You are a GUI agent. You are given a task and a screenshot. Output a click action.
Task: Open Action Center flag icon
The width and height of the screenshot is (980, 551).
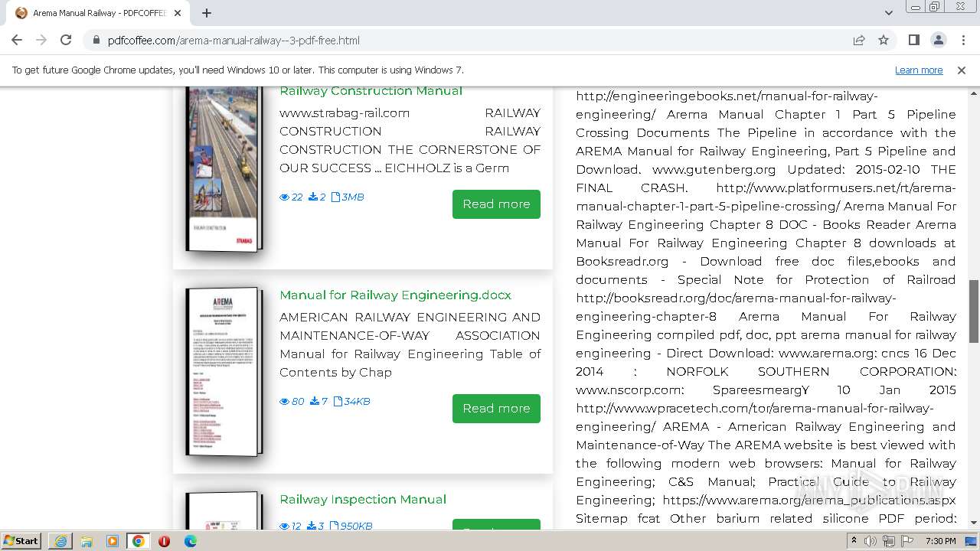tap(906, 541)
